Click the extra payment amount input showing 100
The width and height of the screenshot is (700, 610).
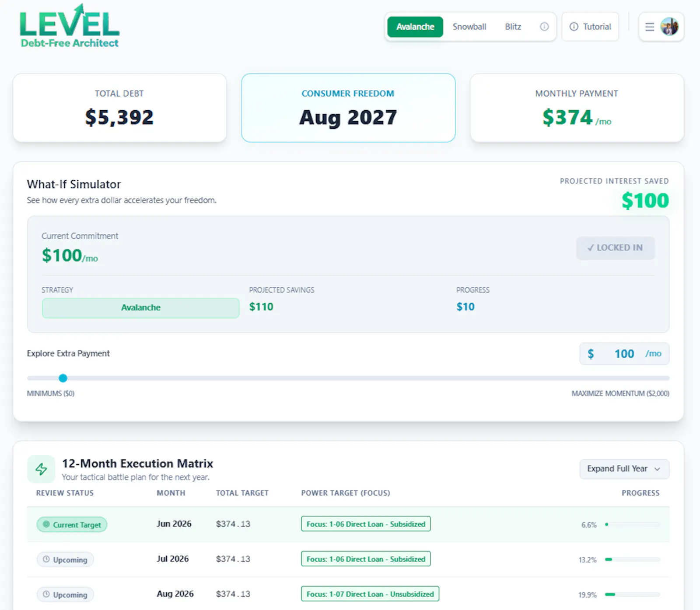624,354
